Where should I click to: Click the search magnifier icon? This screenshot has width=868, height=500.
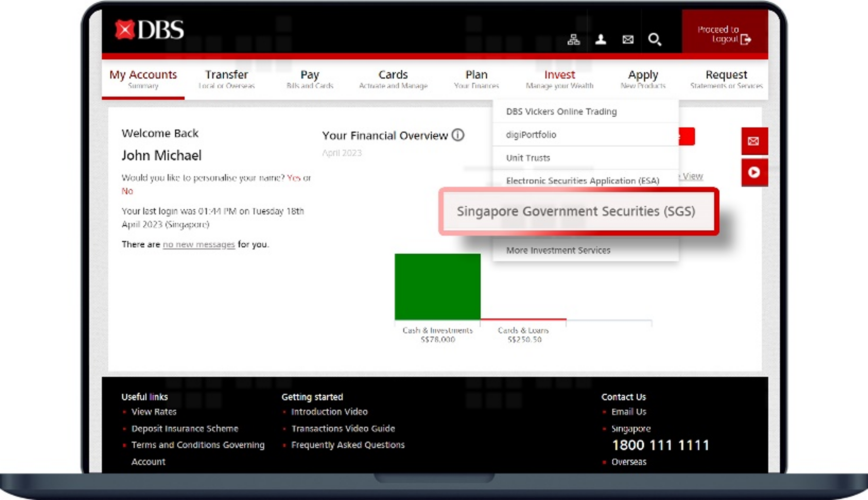click(654, 39)
